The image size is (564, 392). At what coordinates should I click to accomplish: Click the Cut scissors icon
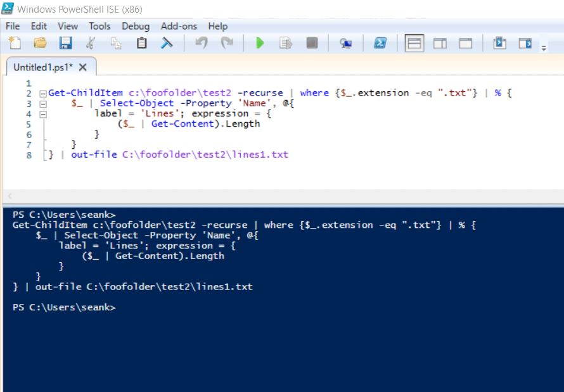pos(91,43)
